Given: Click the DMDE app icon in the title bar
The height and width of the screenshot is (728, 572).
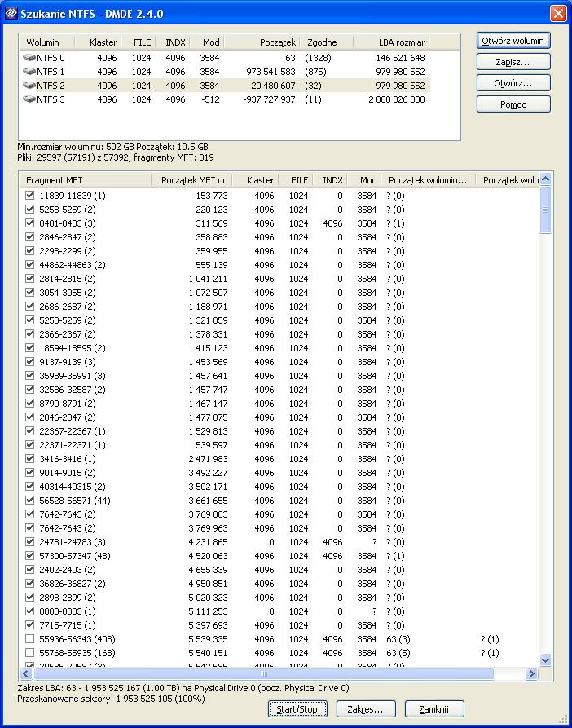Looking at the screenshot, I should coord(11,13).
